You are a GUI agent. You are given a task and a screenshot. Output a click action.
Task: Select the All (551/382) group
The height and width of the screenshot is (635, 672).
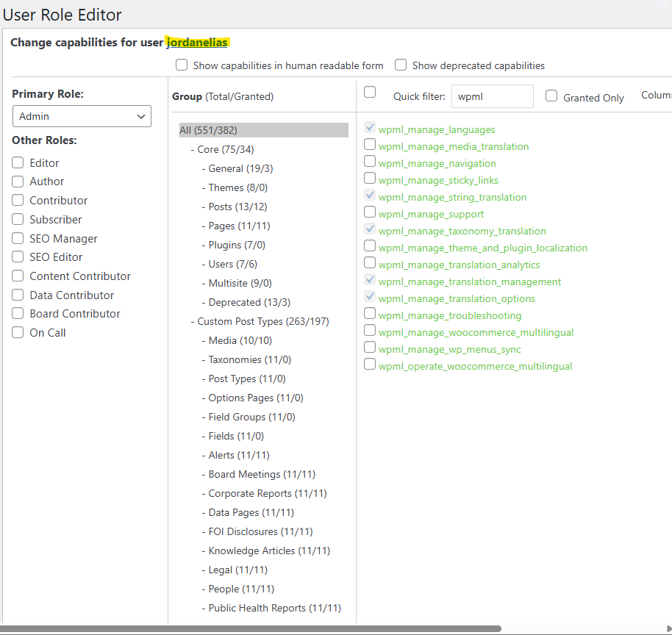208,130
